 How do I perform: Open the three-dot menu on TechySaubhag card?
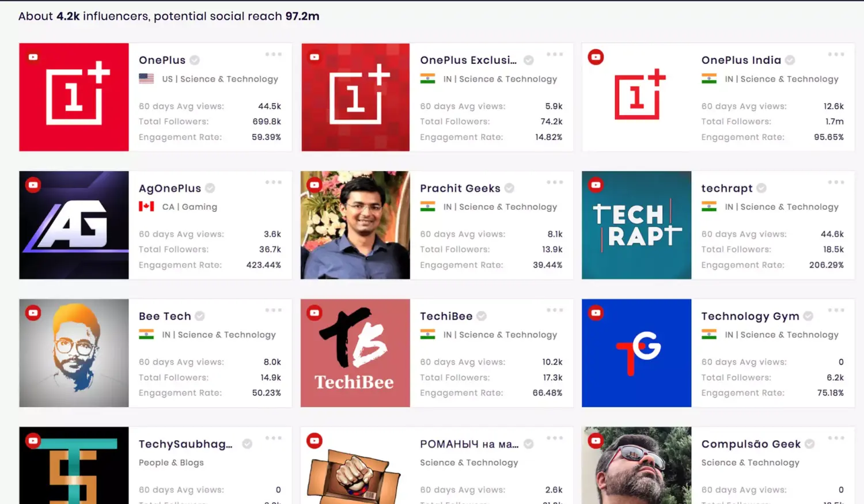pos(274,438)
